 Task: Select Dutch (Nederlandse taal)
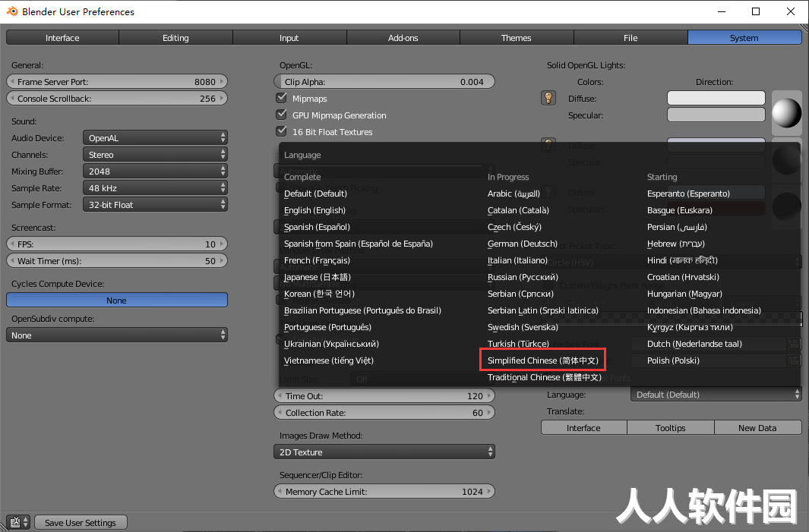tap(694, 343)
